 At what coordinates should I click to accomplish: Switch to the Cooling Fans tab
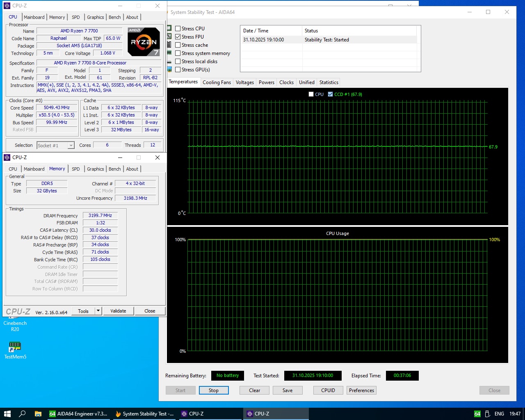(x=217, y=82)
